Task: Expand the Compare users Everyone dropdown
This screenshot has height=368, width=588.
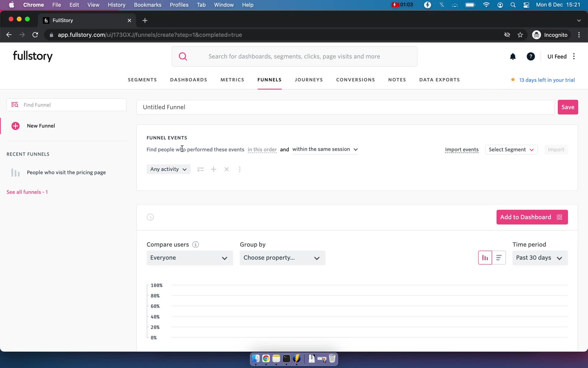Action: (x=189, y=258)
